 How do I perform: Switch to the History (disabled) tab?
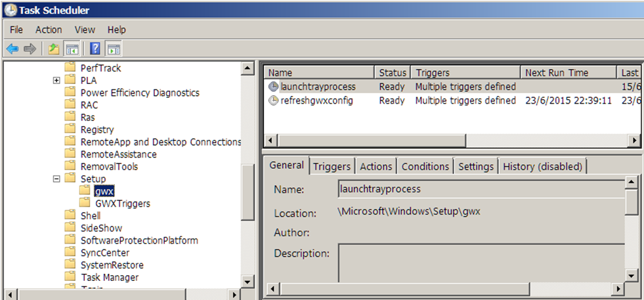point(542,167)
